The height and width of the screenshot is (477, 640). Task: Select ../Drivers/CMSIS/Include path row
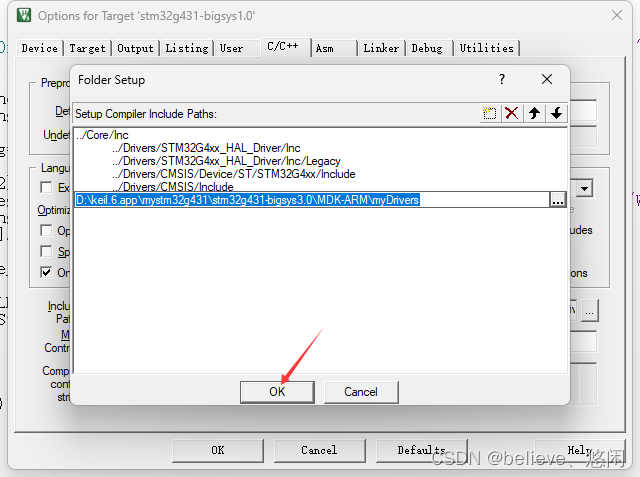(x=173, y=186)
